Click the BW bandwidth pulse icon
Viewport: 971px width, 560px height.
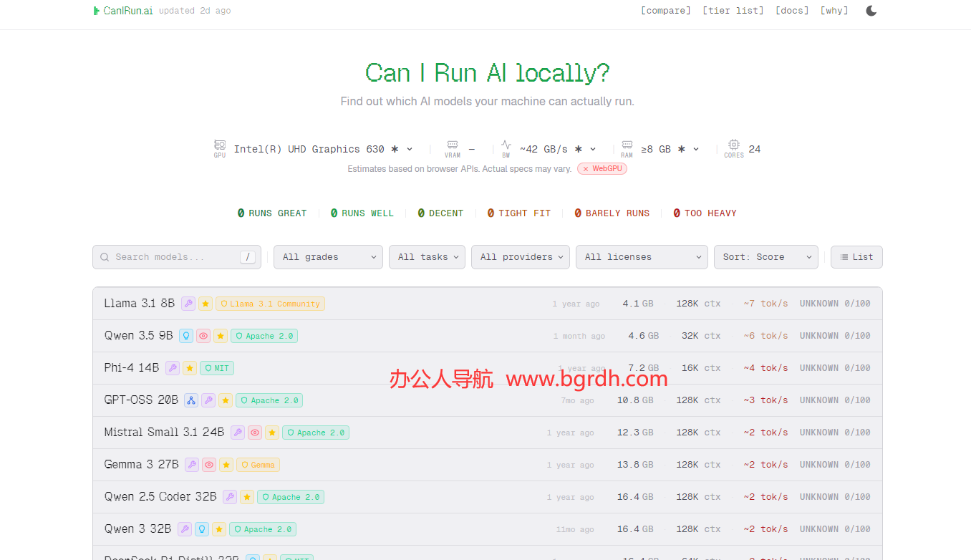(506, 145)
